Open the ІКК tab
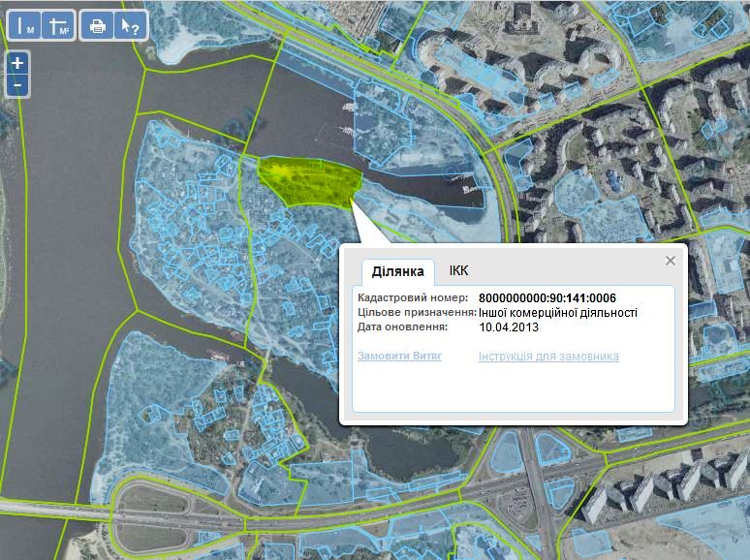This screenshot has width=750, height=560. pos(458,271)
